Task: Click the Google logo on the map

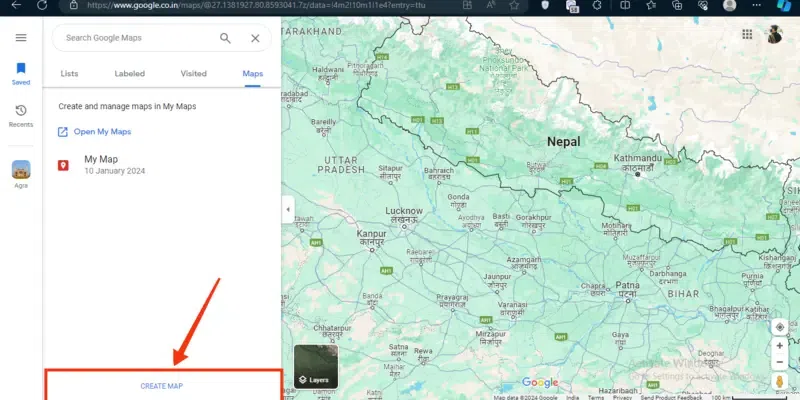Action: (x=540, y=383)
